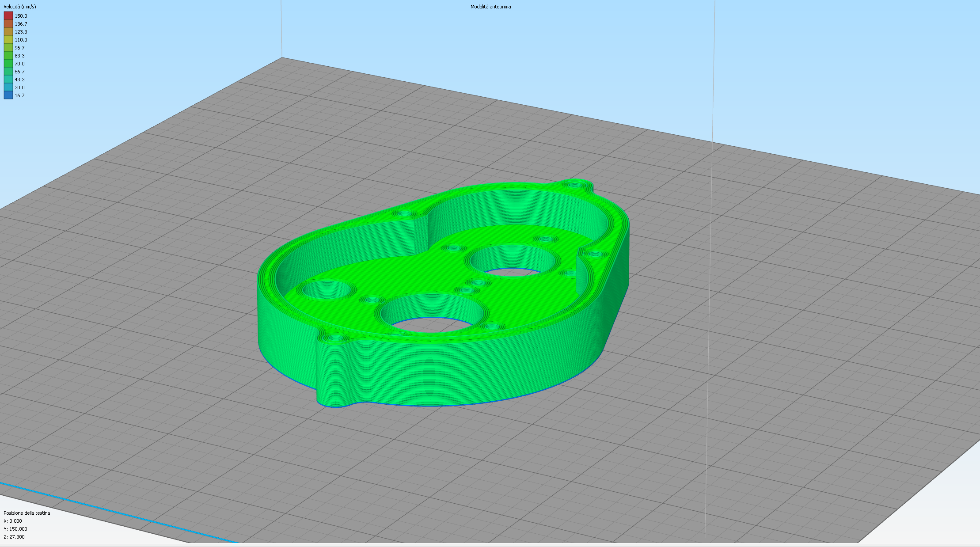980x547 pixels.
Task: Click the green 3D printed part preview
Action: (x=443, y=294)
